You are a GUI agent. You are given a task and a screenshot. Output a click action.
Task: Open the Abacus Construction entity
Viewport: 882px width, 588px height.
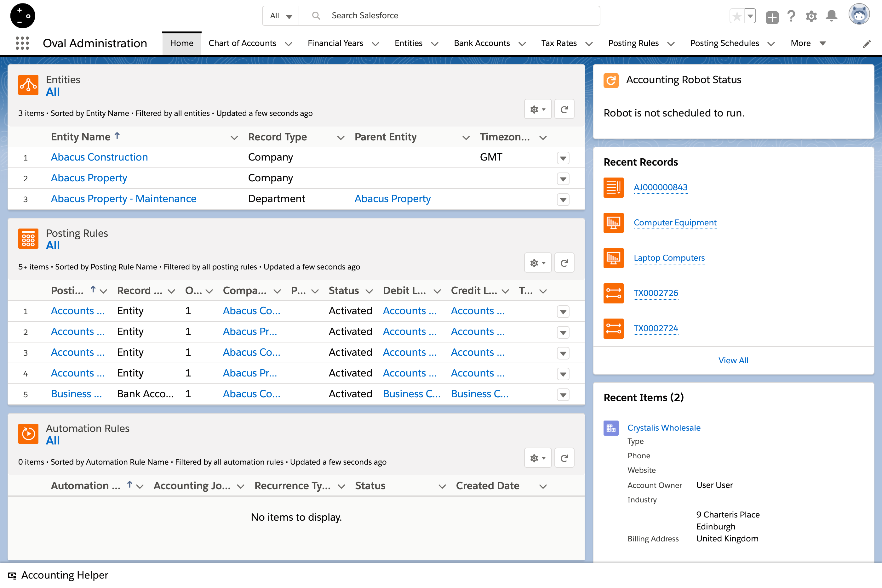point(99,157)
